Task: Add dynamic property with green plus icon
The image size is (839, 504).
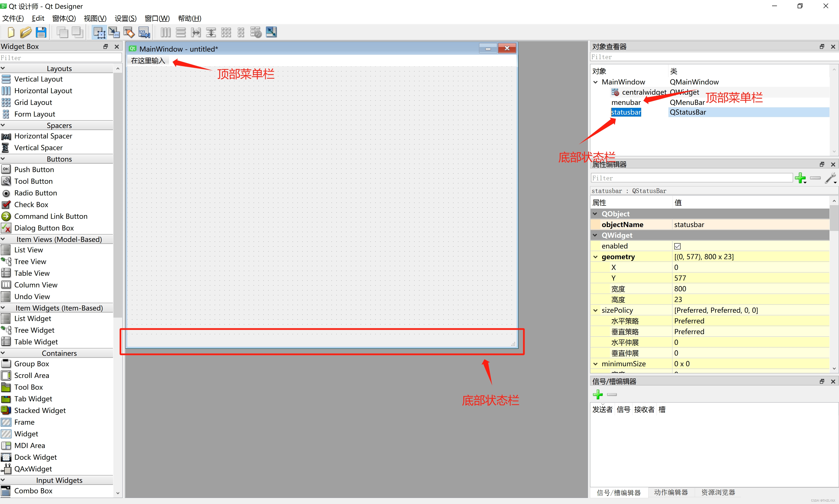Action: [x=801, y=178]
